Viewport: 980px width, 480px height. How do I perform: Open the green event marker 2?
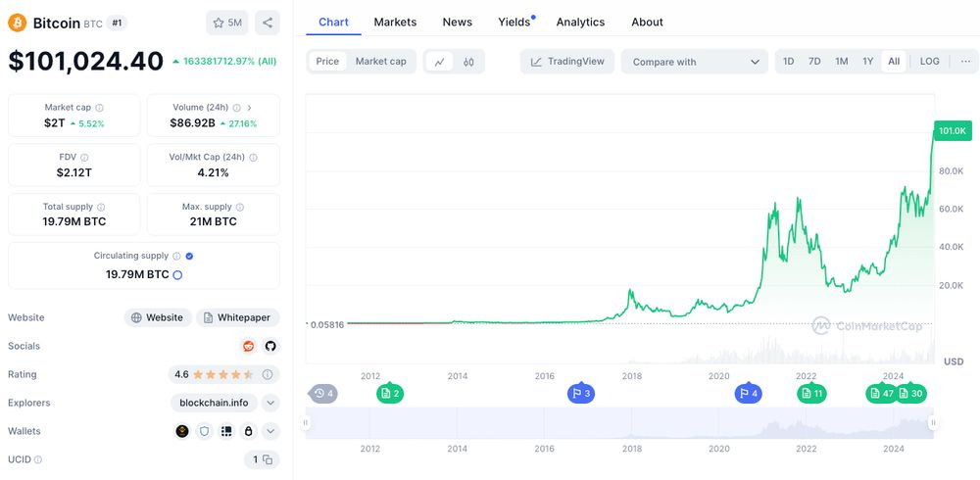click(x=390, y=393)
